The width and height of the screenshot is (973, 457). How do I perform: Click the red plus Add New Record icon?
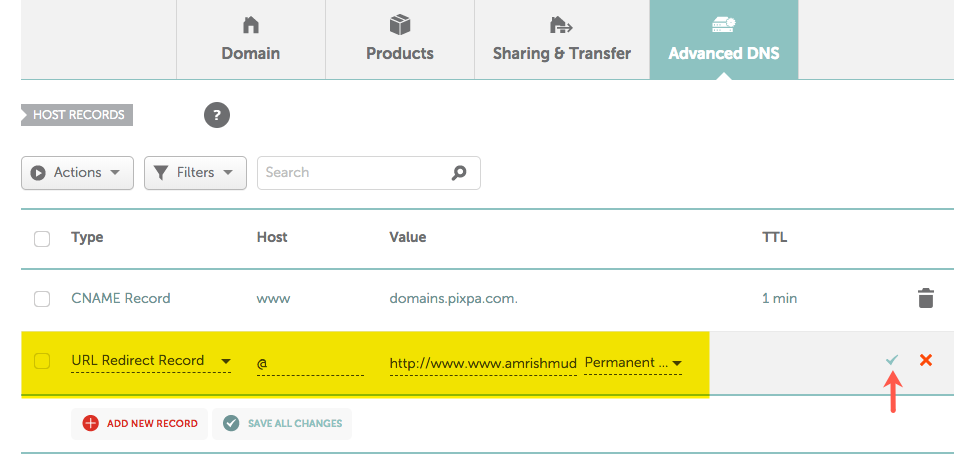[91, 423]
